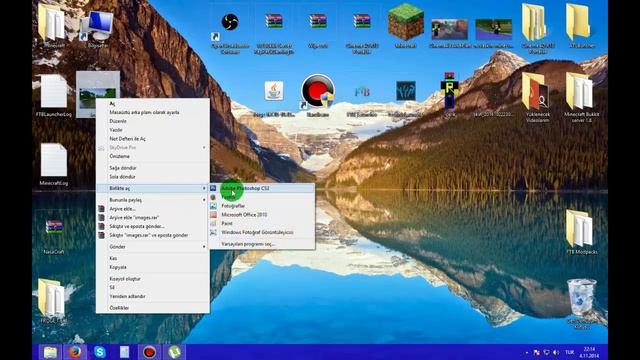
Task: Click the volume speaker tray icon
Action: (x=556, y=352)
